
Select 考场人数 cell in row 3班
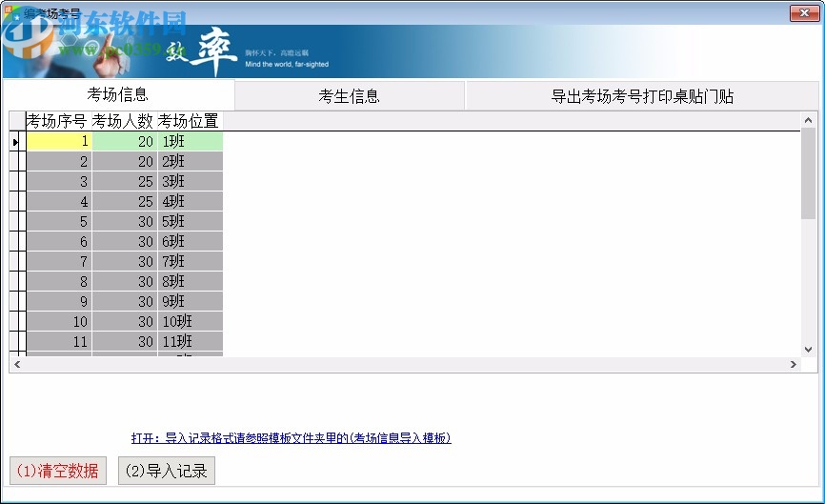coord(125,181)
